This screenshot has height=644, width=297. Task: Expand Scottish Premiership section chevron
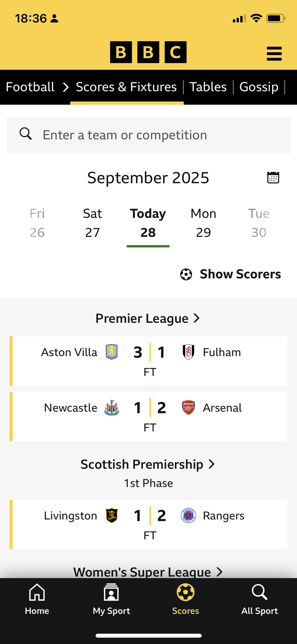pyautogui.click(x=211, y=464)
